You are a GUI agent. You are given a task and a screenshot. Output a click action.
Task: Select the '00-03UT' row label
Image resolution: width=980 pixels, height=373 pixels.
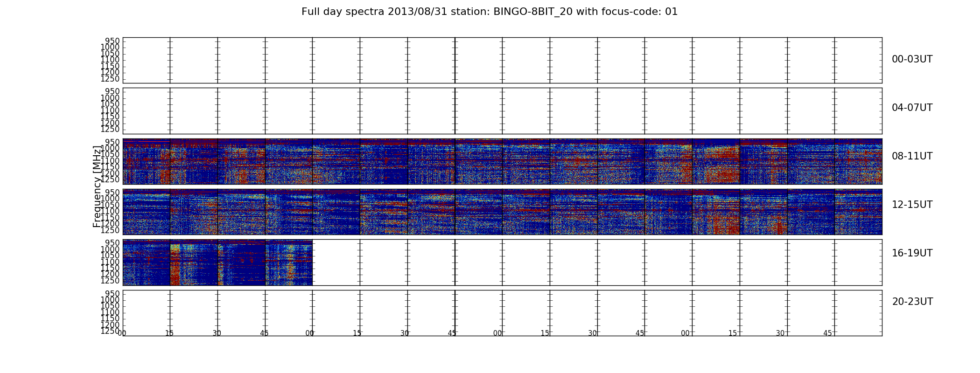point(912,59)
